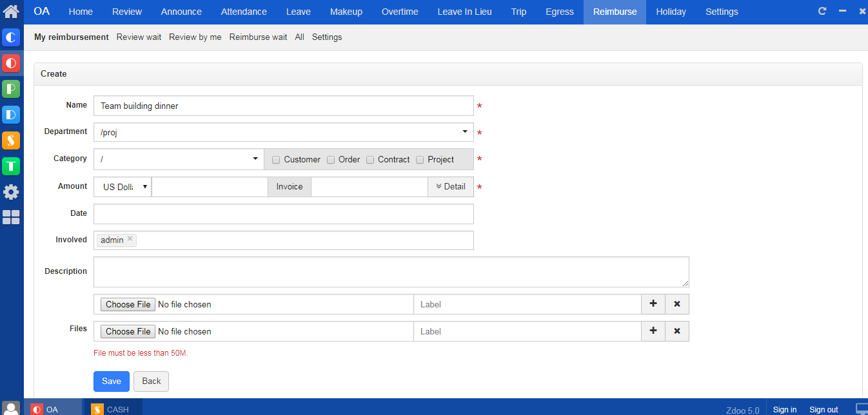Open the all-apps grid icon in sidebar
Screen dimensions: 868x415
point(11,217)
